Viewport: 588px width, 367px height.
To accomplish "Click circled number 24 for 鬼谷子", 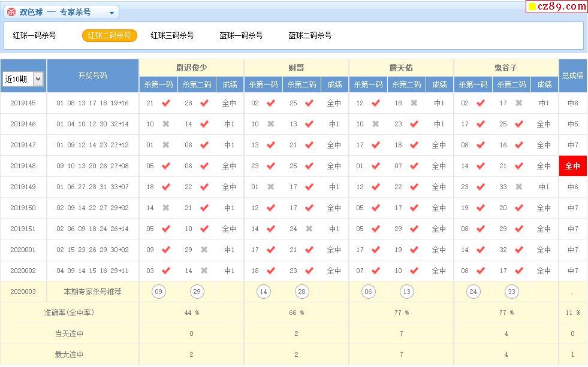I will pyautogui.click(x=474, y=292).
